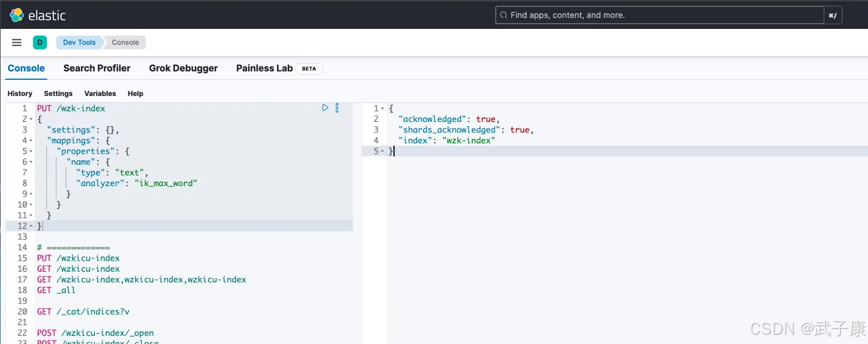This screenshot has height=344, width=868.
Task: Fold the mappings block at line 4
Action: [x=31, y=140]
